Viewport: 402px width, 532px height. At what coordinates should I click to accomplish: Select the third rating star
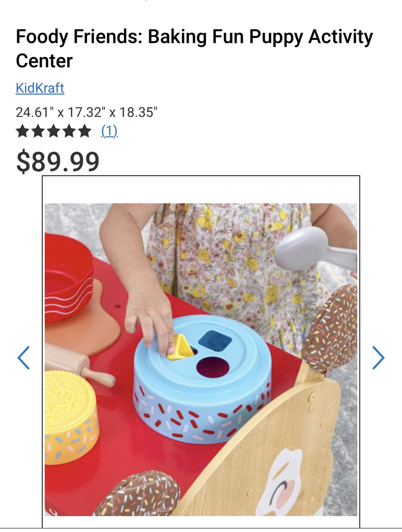pos(54,131)
